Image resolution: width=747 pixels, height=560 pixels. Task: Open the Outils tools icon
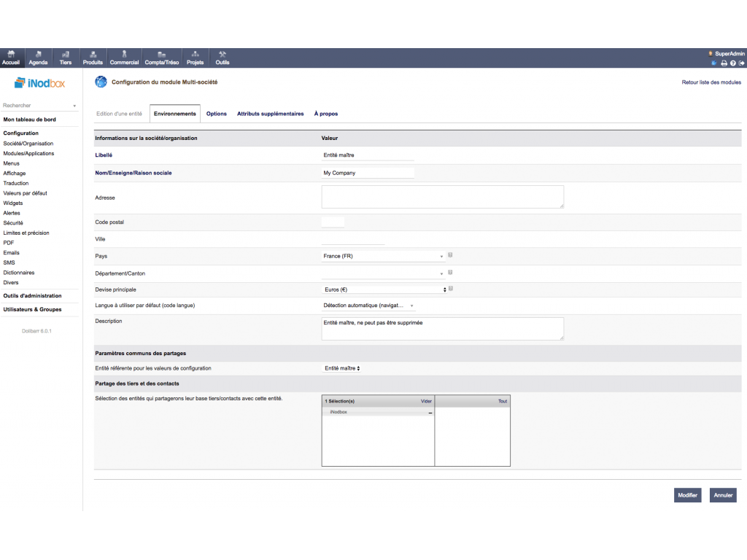click(222, 58)
